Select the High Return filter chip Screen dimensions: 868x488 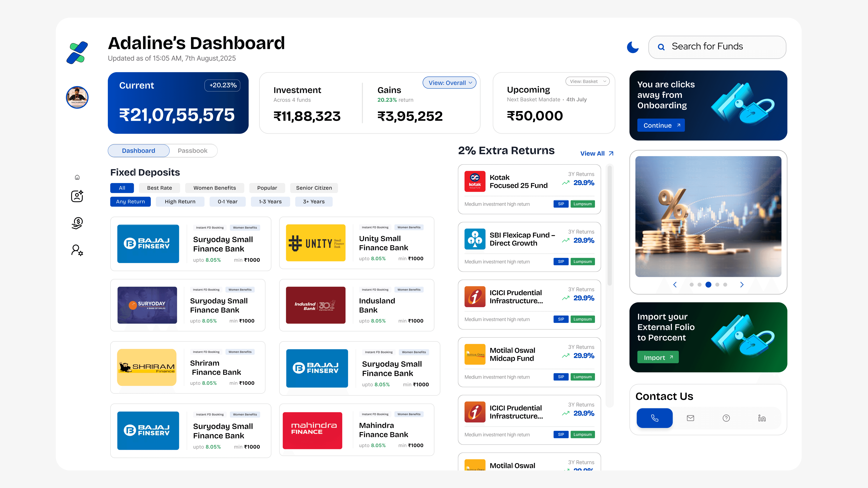click(x=180, y=201)
